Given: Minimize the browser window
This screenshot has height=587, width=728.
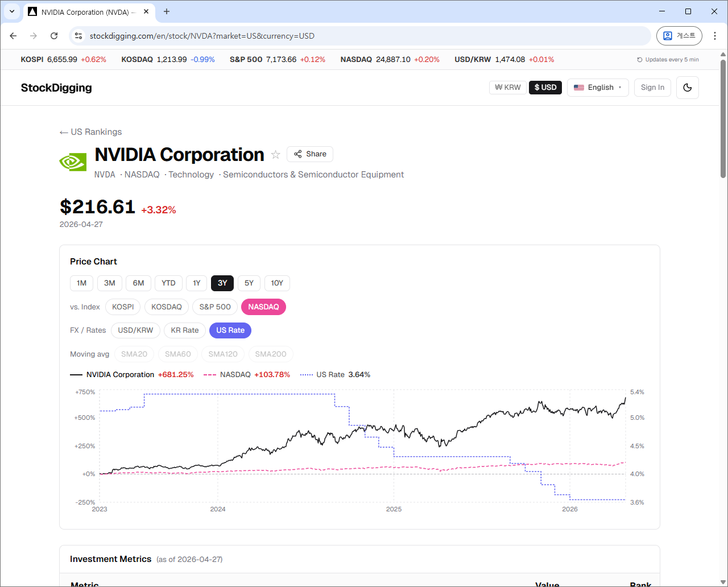Looking at the screenshot, I should pos(661,11).
